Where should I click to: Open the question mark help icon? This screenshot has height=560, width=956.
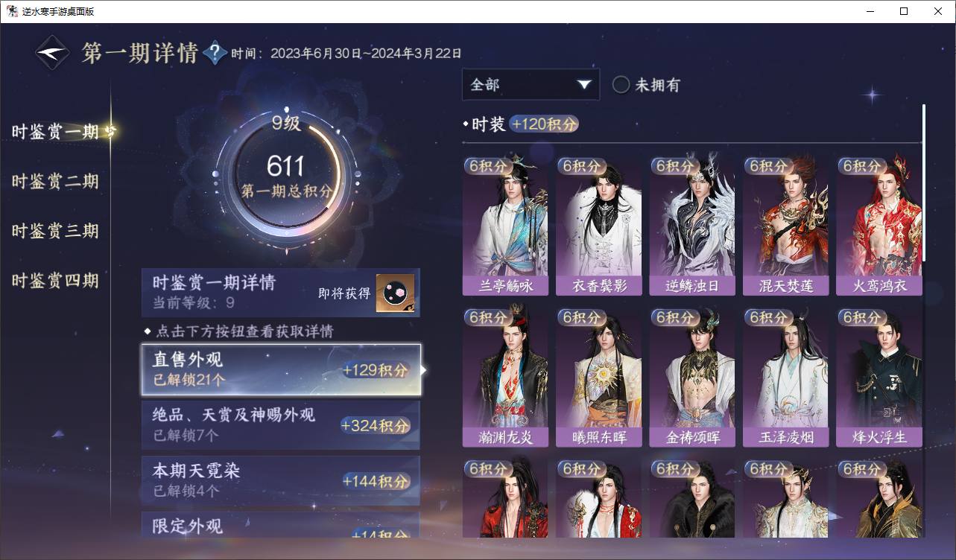tap(215, 52)
